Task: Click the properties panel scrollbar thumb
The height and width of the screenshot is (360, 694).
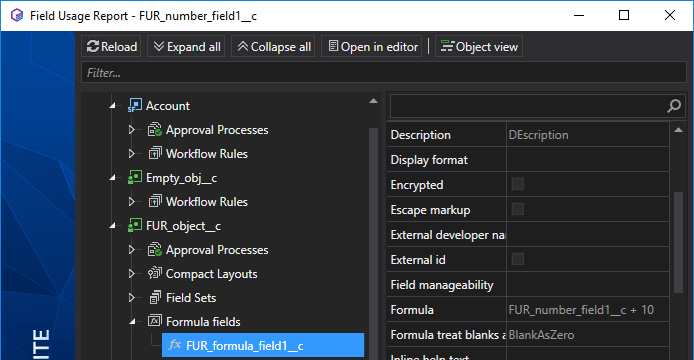Action: tap(679, 242)
